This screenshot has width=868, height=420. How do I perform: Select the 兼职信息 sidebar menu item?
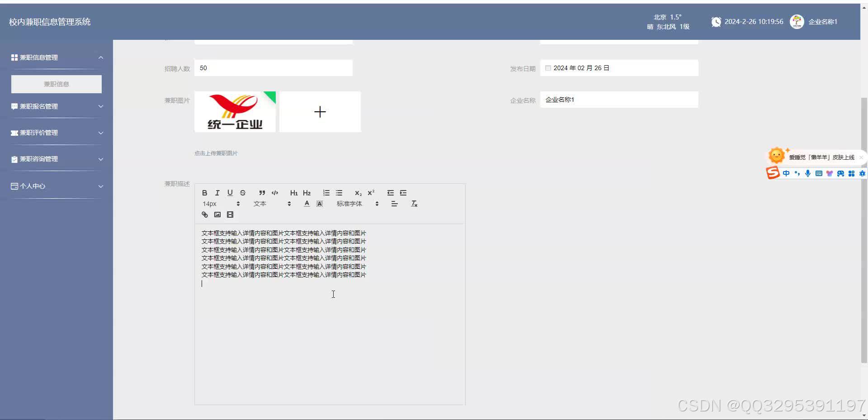(x=56, y=84)
